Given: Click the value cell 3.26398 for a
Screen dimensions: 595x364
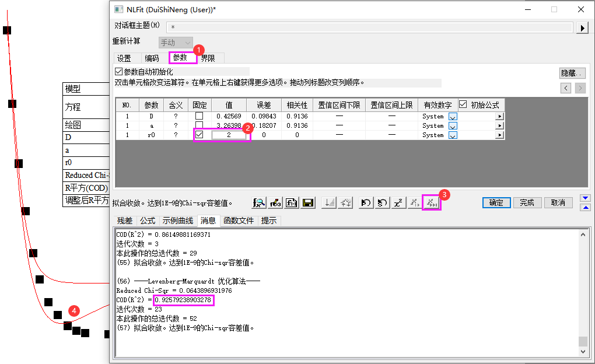Looking at the screenshot, I should click(x=229, y=125).
